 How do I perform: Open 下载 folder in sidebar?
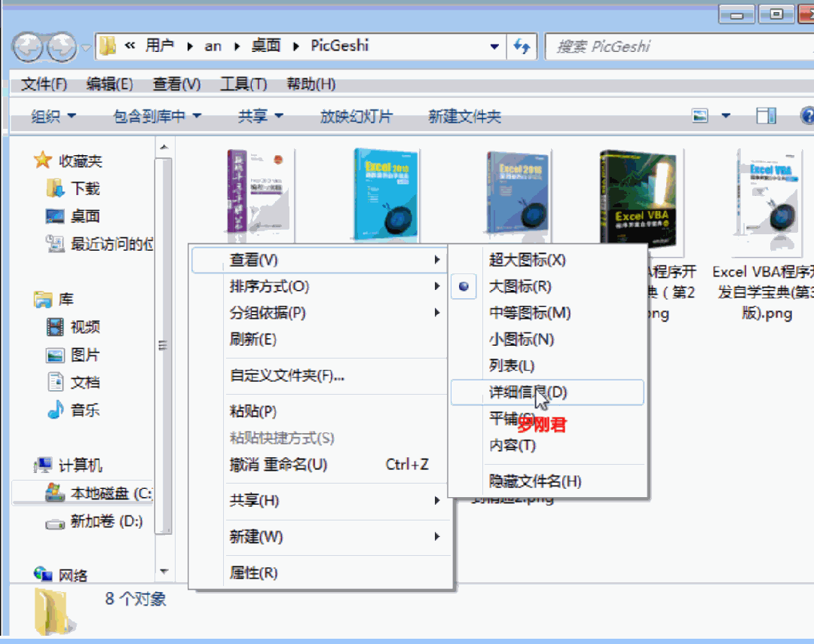(72, 188)
